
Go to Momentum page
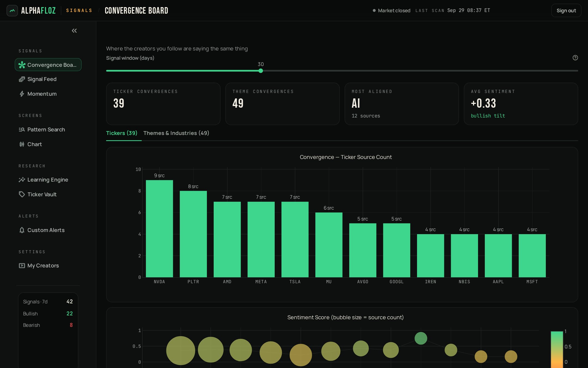[x=48, y=94]
